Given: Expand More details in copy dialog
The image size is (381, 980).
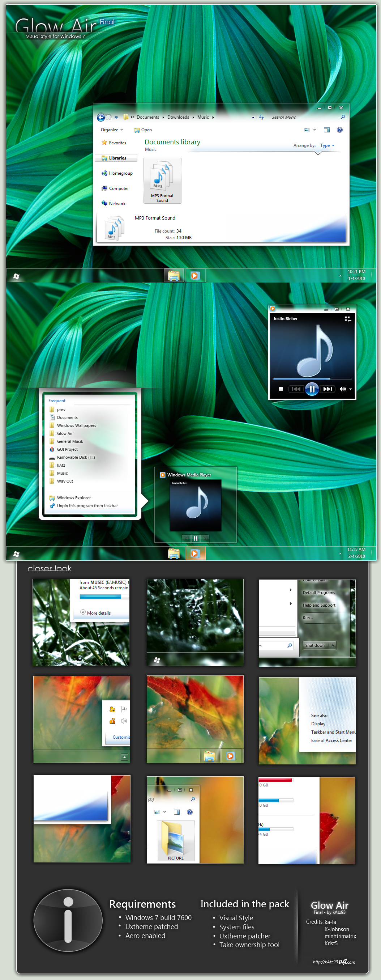Looking at the screenshot, I should [x=95, y=613].
